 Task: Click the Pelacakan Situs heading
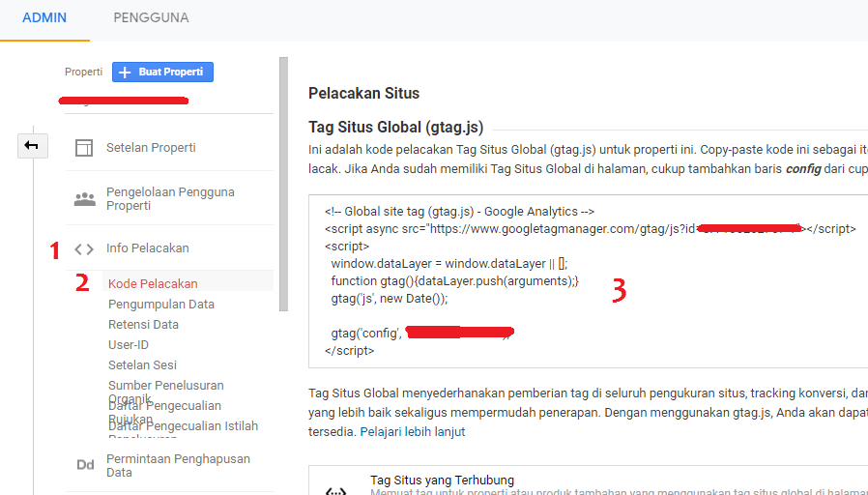[363, 93]
